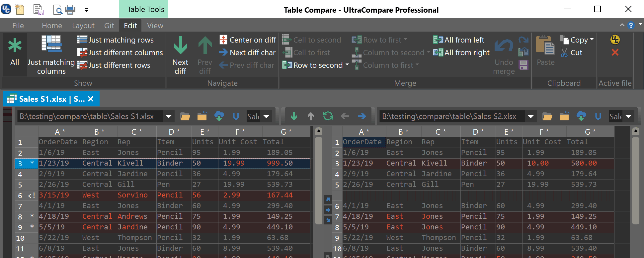
Task: Go to Next diff char
Action: click(x=247, y=53)
